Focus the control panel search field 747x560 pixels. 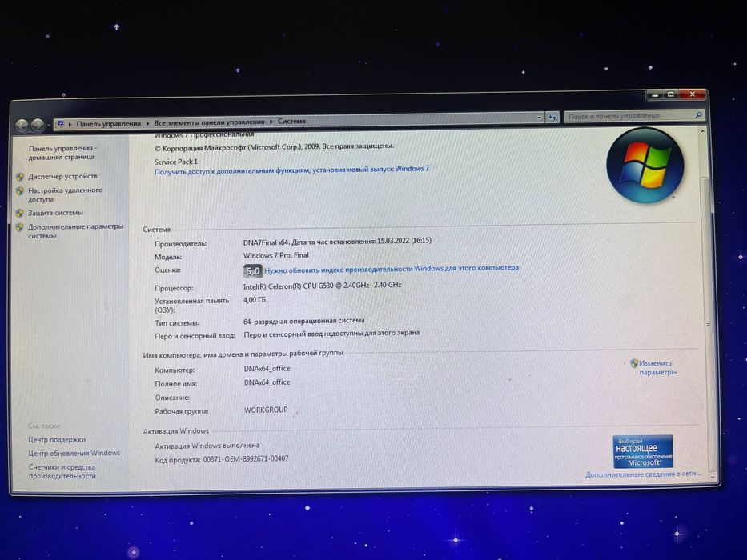[x=629, y=116]
